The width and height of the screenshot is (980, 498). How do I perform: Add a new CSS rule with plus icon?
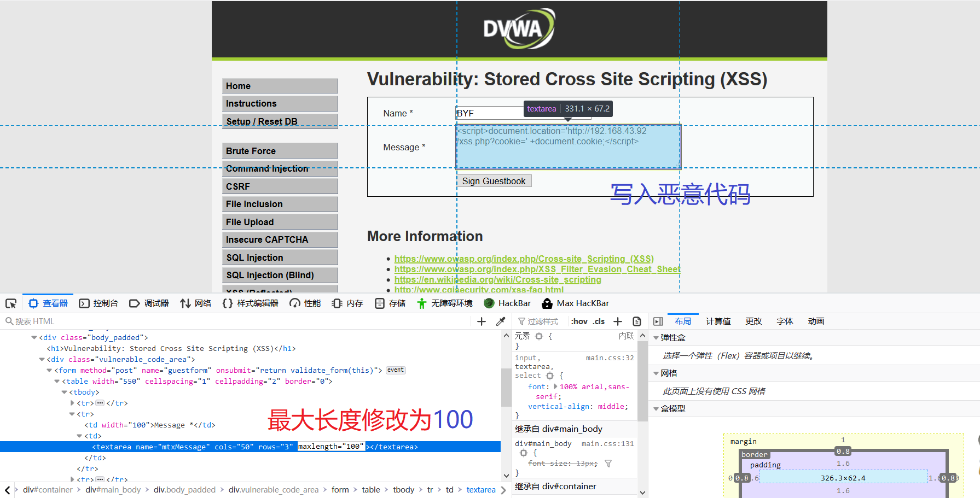618,321
